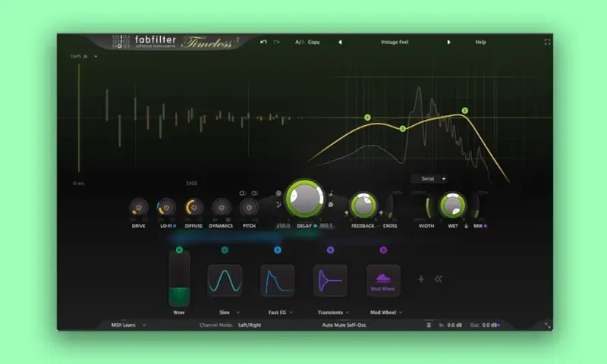Open the Fast EG envelope display

pos(278,281)
